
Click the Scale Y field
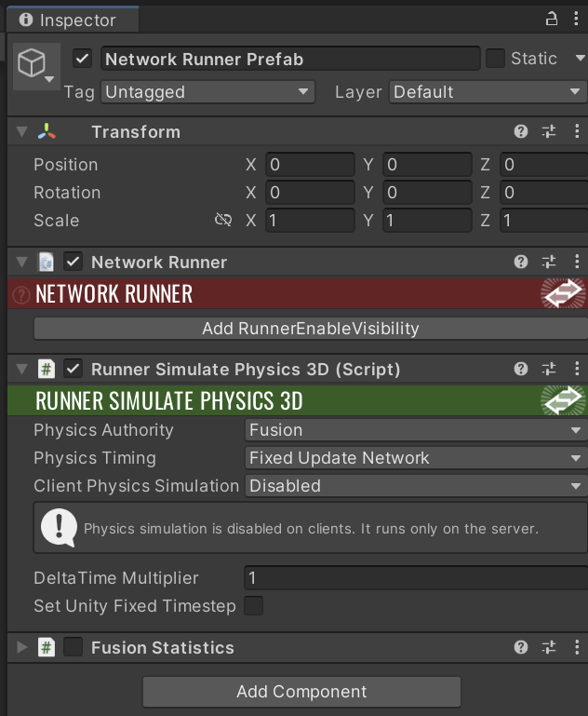point(427,220)
